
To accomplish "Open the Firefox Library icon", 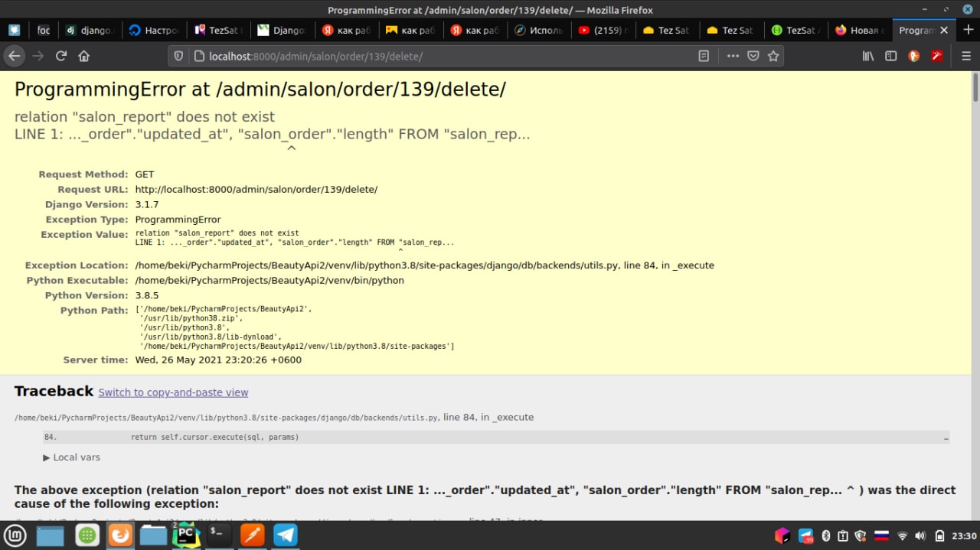I will pos(868,56).
